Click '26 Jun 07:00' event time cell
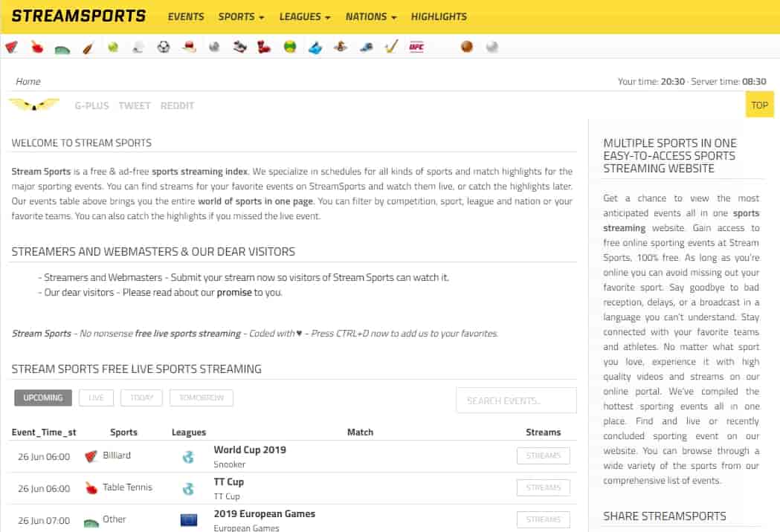780x532 pixels. click(x=44, y=521)
